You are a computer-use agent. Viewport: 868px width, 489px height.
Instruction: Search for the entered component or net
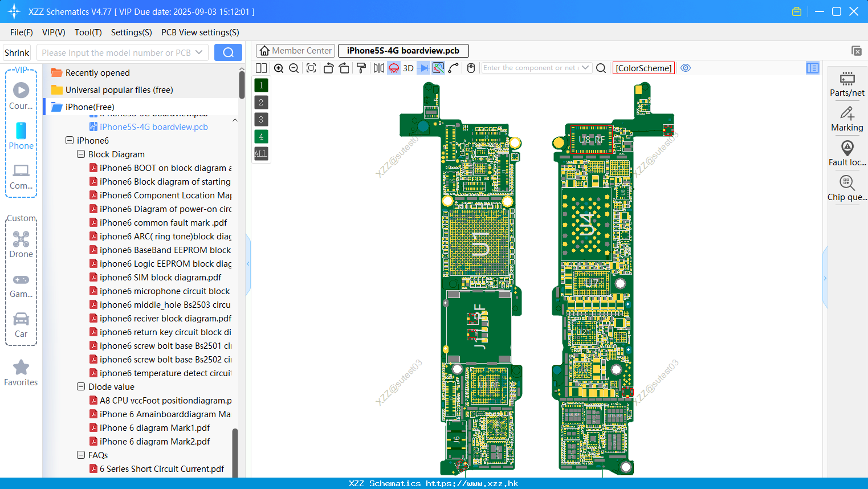click(x=601, y=68)
